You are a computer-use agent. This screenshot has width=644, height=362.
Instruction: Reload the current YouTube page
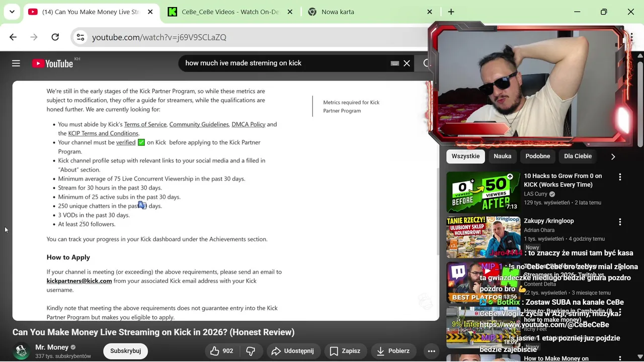(55, 37)
